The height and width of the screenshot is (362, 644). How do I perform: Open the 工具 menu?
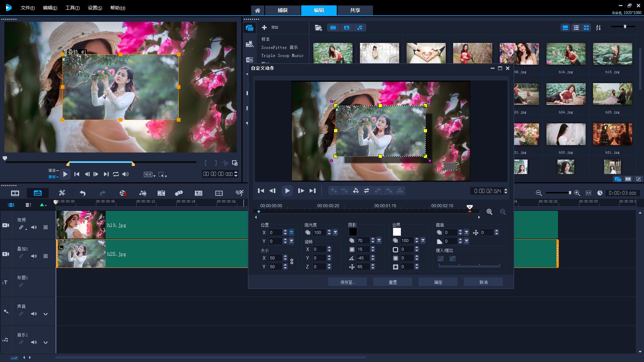72,8
